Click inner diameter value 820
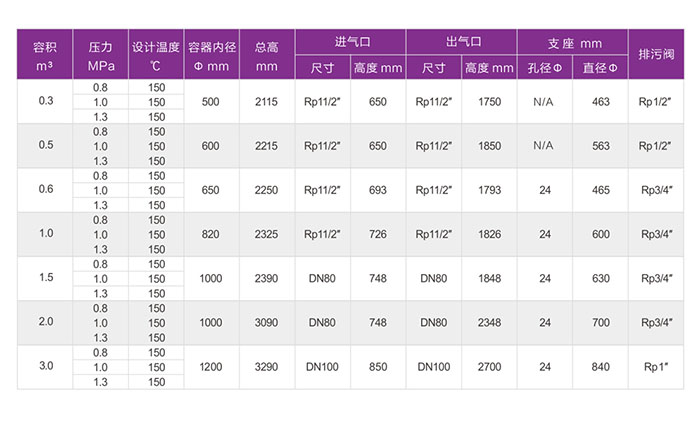The image size is (700, 424). coord(210,234)
